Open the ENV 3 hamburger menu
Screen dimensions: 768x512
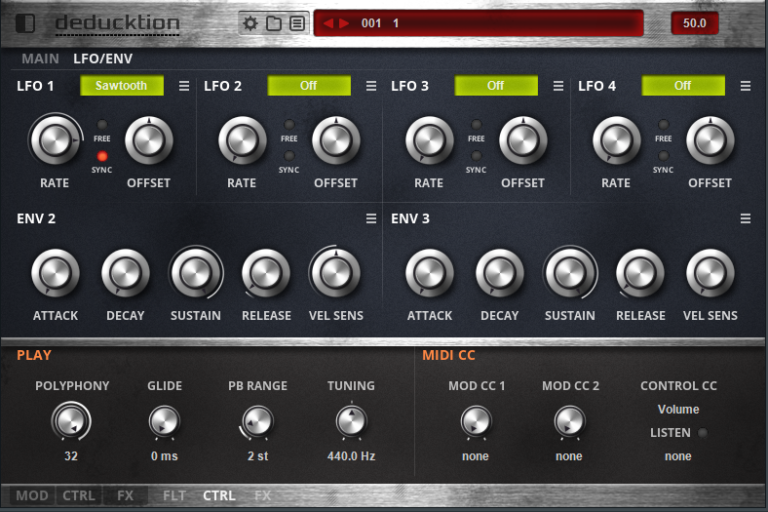click(x=745, y=219)
